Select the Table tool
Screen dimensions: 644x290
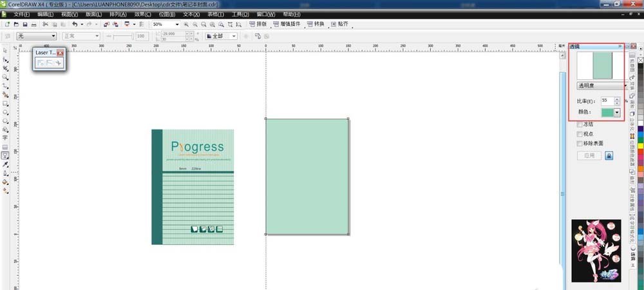click(5, 147)
